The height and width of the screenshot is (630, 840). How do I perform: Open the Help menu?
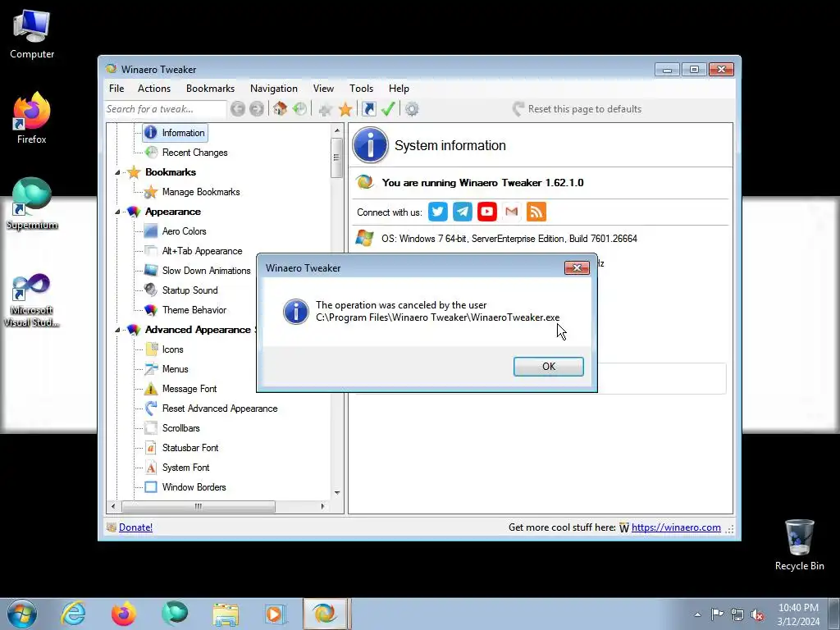pos(399,89)
